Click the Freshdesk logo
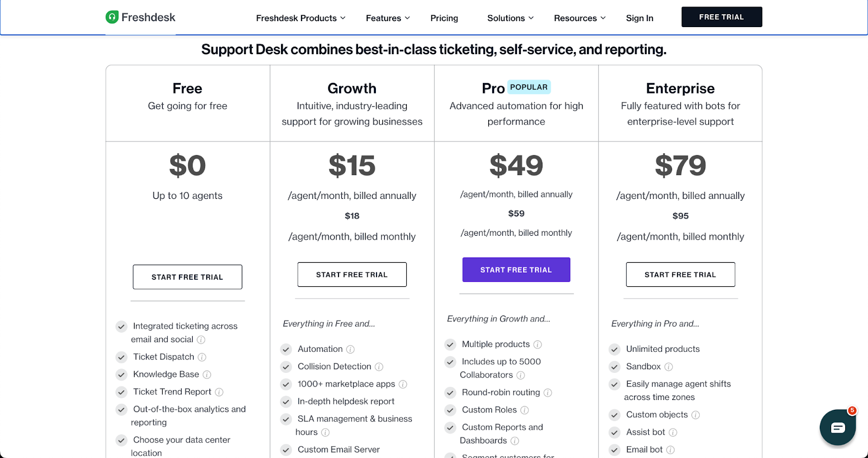This screenshot has width=868, height=458. tap(141, 17)
